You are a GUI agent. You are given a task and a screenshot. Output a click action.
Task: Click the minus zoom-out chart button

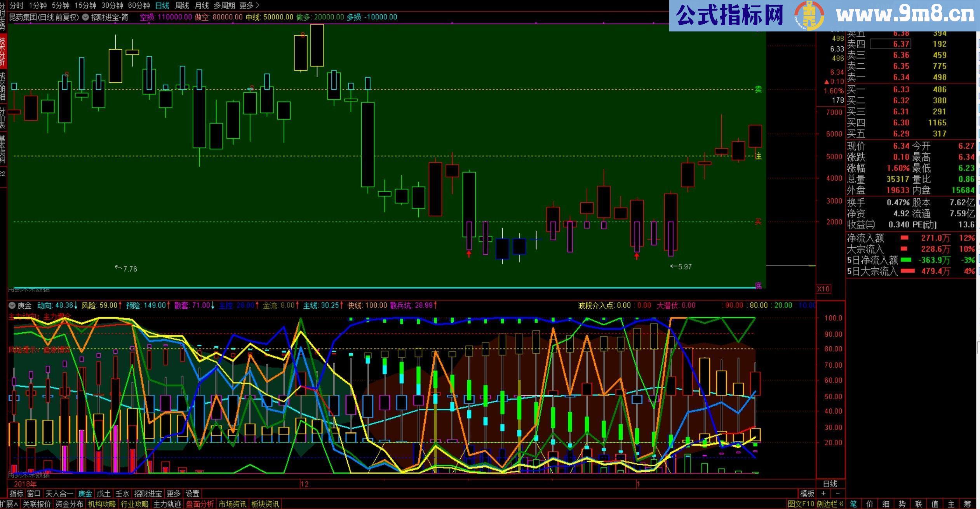tap(837, 493)
